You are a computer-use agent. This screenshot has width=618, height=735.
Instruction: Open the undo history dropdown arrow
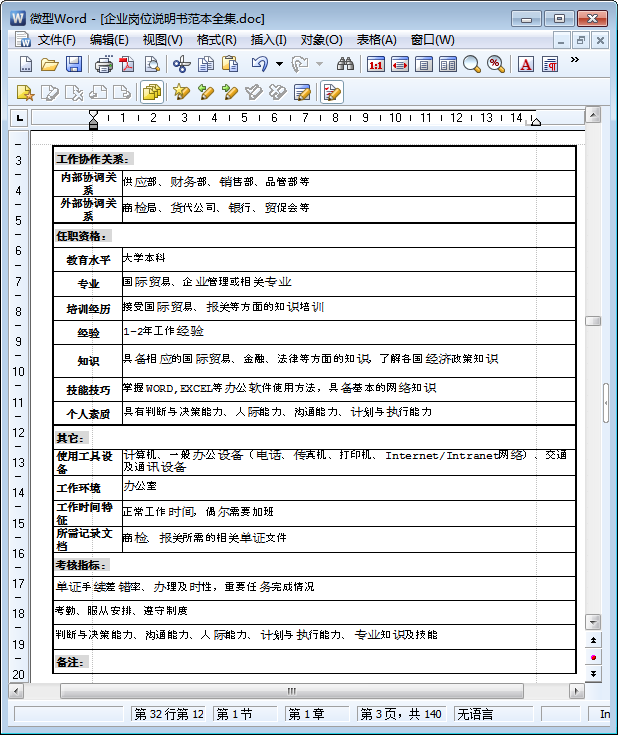(x=279, y=64)
